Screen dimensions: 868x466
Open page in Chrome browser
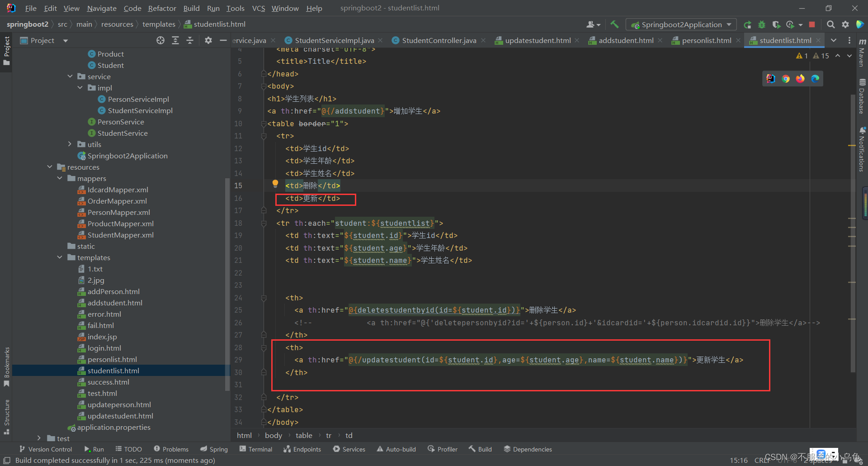point(786,79)
